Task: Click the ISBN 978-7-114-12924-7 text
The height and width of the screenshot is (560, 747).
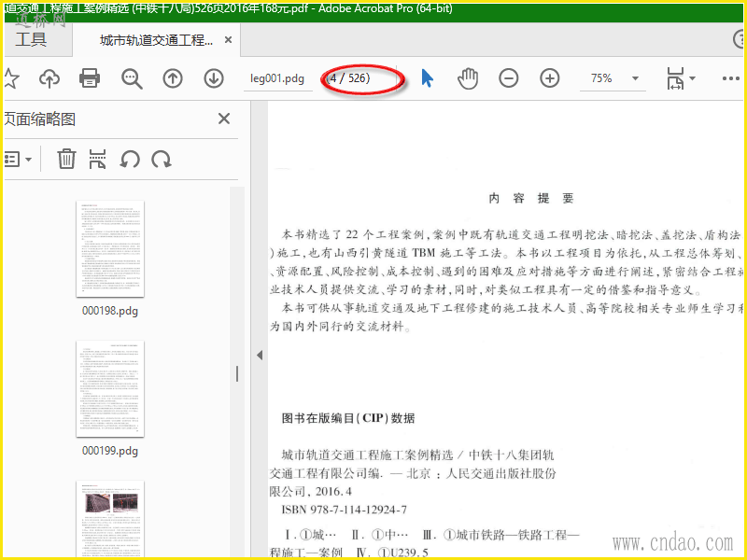Action: tap(344, 510)
